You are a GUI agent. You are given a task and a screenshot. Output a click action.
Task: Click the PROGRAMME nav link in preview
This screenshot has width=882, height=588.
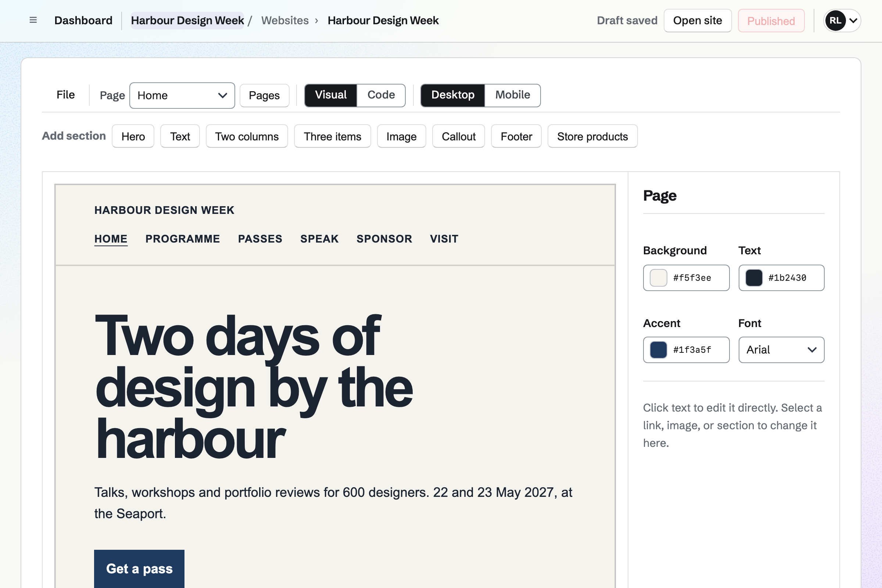point(183,239)
